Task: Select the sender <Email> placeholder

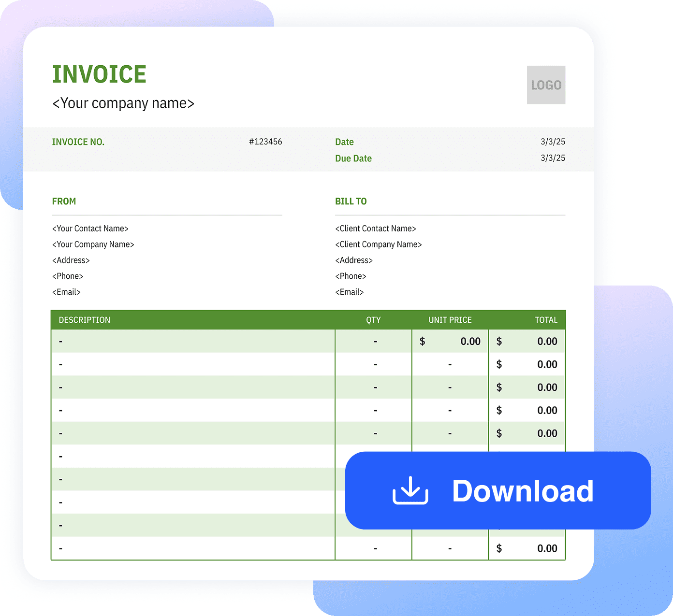Action: (66, 292)
